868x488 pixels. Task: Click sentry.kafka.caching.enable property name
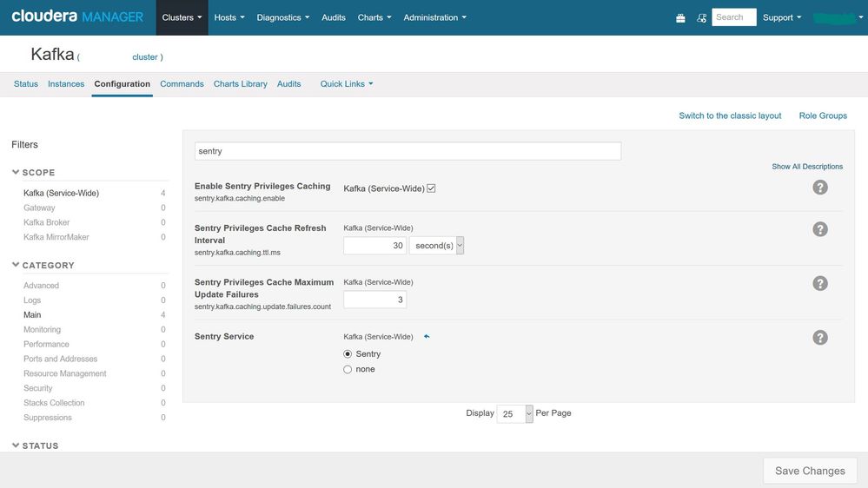(240, 198)
